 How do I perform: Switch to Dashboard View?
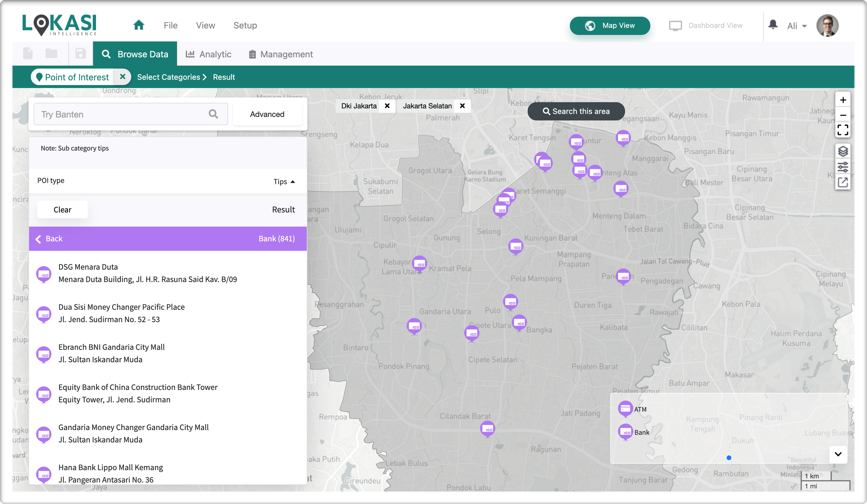pos(706,25)
